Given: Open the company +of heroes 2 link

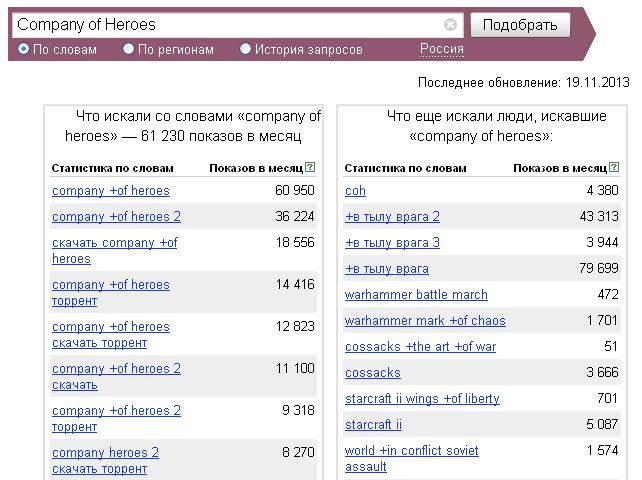Looking at the screenshot, I should 116,217.
